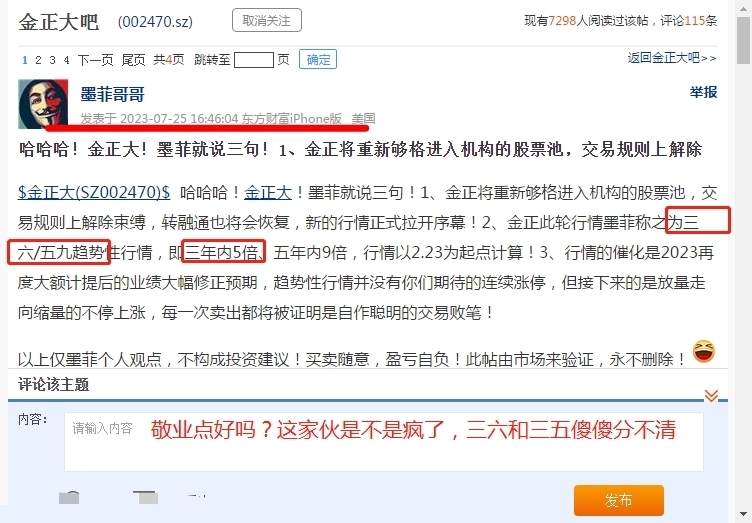Click 尾页 last page link
Screen dimensions: 752x523
(x=133, y=60)
